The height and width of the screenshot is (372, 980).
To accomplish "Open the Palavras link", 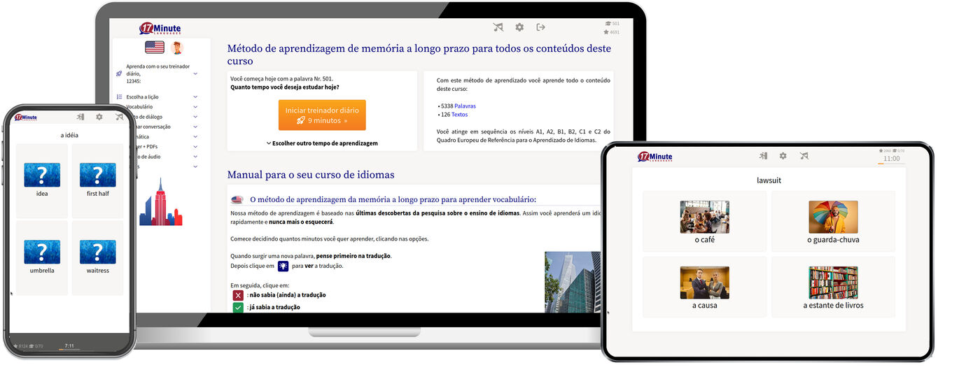I will (x=465, y=106).
